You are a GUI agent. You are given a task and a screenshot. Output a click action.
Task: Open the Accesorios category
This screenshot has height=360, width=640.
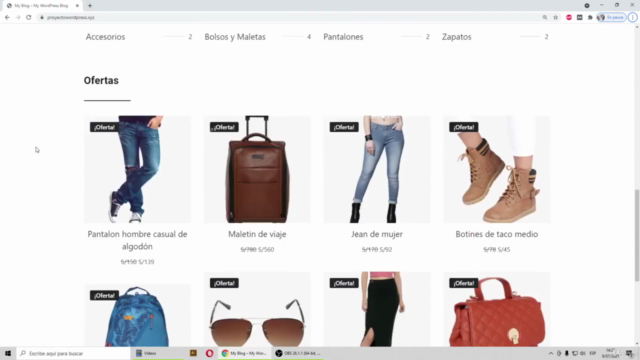(105, 37)
